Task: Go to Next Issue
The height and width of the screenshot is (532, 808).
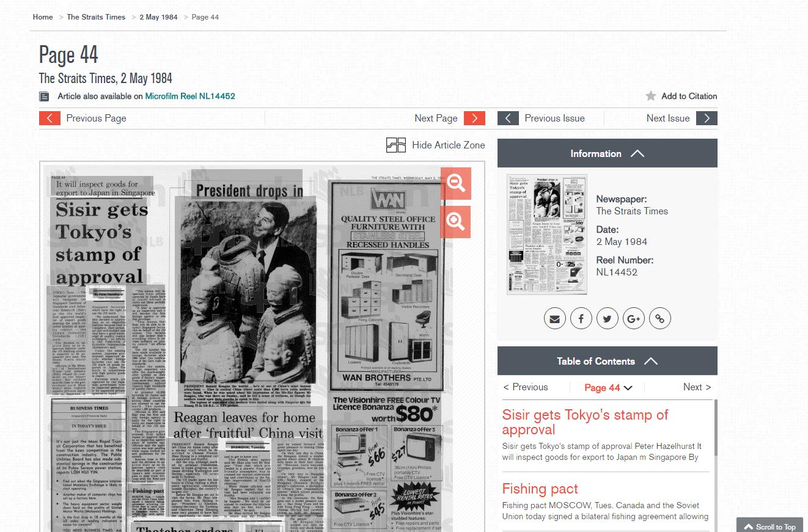Action: pos(668,118)
